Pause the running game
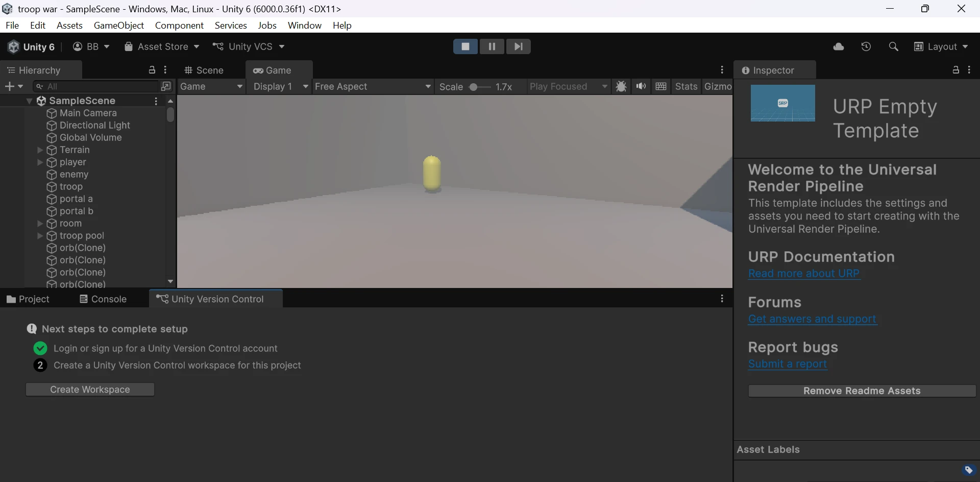This screenshot has width=980, height=482. click(x=492, y=46)
